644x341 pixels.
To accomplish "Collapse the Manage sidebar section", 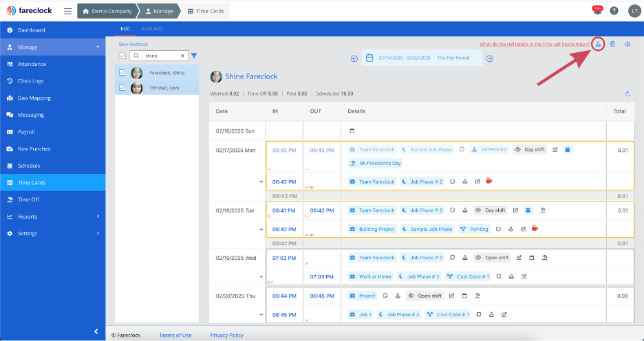I will 98,47.
